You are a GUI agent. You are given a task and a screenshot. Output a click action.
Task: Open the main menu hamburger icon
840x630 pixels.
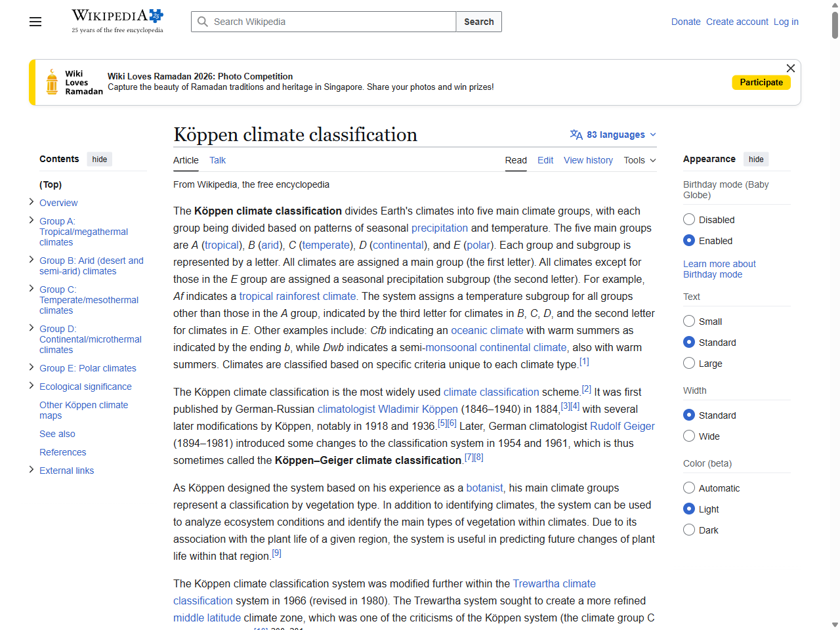point(35,22)
